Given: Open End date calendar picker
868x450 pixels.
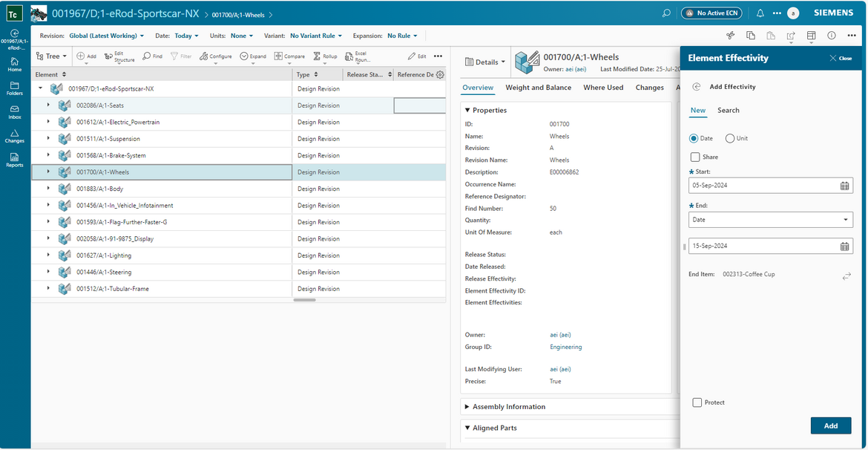Looking at the screenshot, I should tap(844, 246).
